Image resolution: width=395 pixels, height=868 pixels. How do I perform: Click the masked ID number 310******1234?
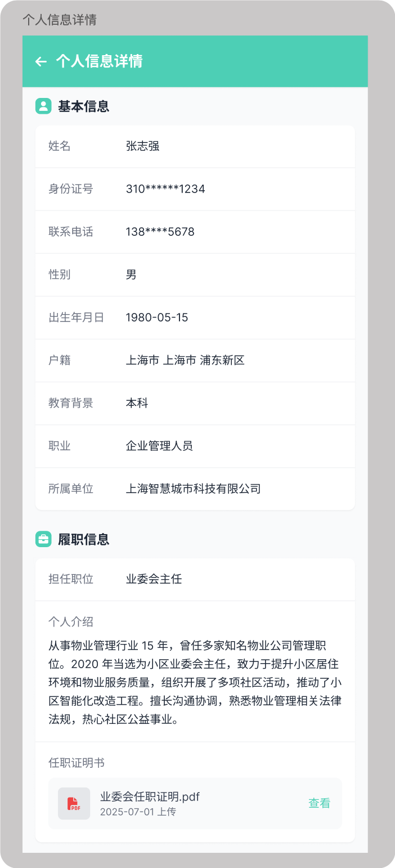[x=165, y=189]
